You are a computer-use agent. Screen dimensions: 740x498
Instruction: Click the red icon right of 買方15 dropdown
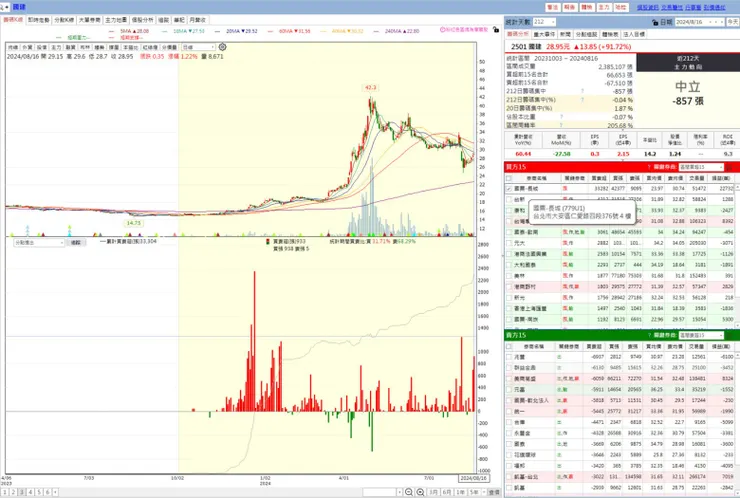pyautogui.click(x=729, y=167)
